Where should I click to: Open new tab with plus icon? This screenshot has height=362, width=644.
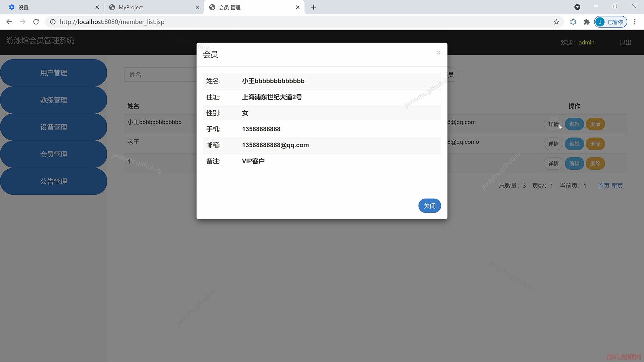tap(313, 7)
